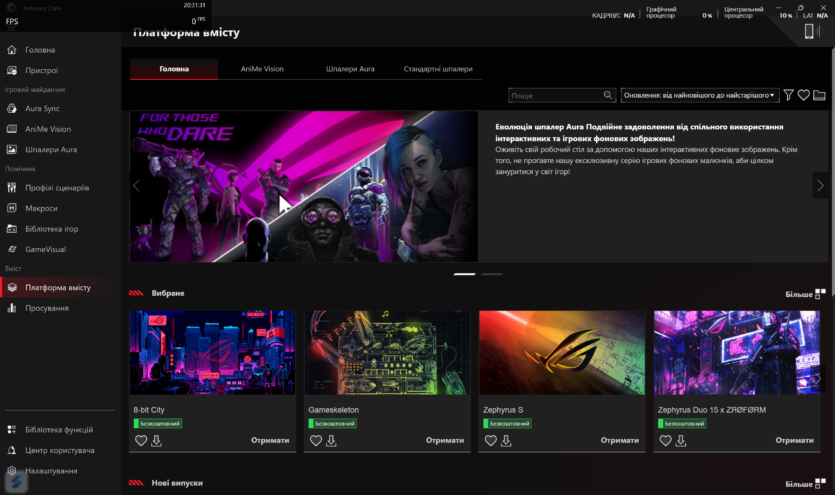835x495 pixels.
Task: Open the filter funnel icon
Action: (789, 95)
